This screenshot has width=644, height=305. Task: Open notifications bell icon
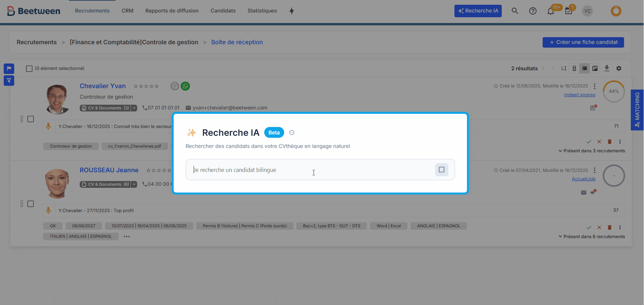[551, 11]
